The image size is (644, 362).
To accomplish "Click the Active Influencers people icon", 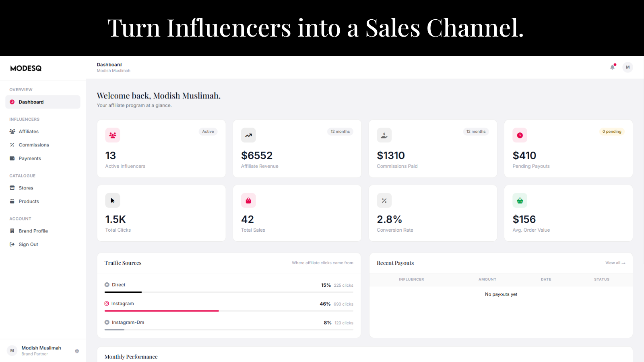I will pos(113,135).
